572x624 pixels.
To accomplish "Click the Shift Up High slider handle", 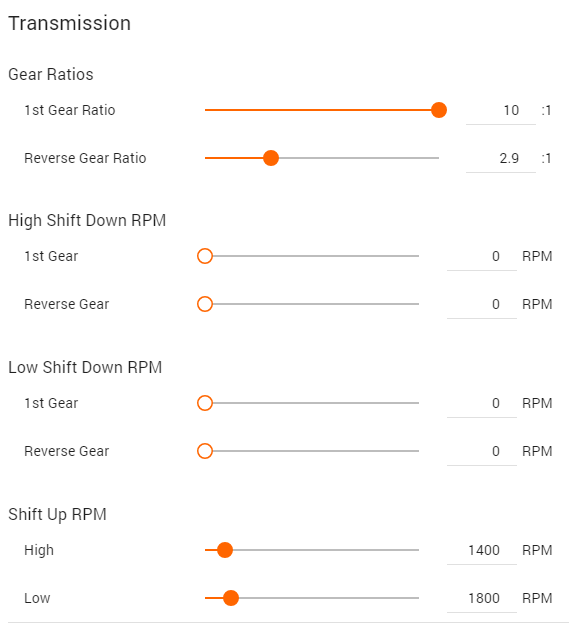I will 225,550.
